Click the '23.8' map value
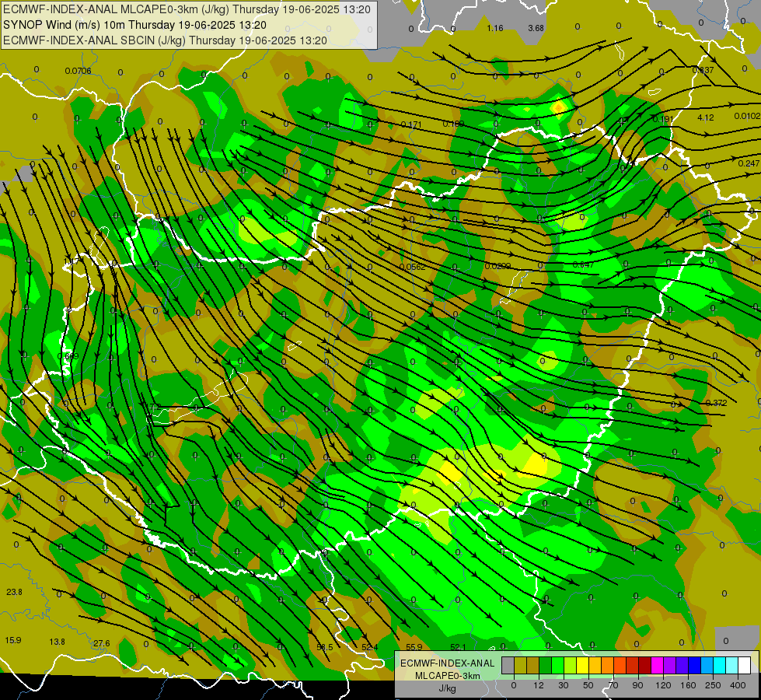Viewport: 761px width, 700px height. point(14,592)
